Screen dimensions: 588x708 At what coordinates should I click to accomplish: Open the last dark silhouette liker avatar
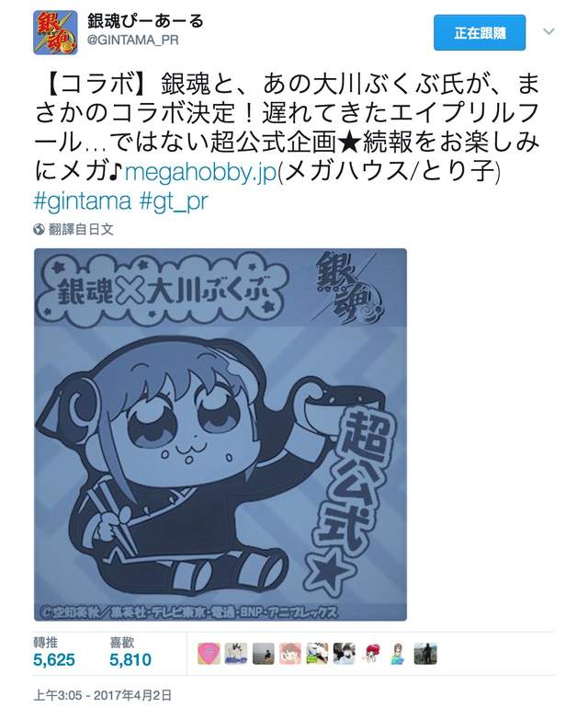(425, 654)
